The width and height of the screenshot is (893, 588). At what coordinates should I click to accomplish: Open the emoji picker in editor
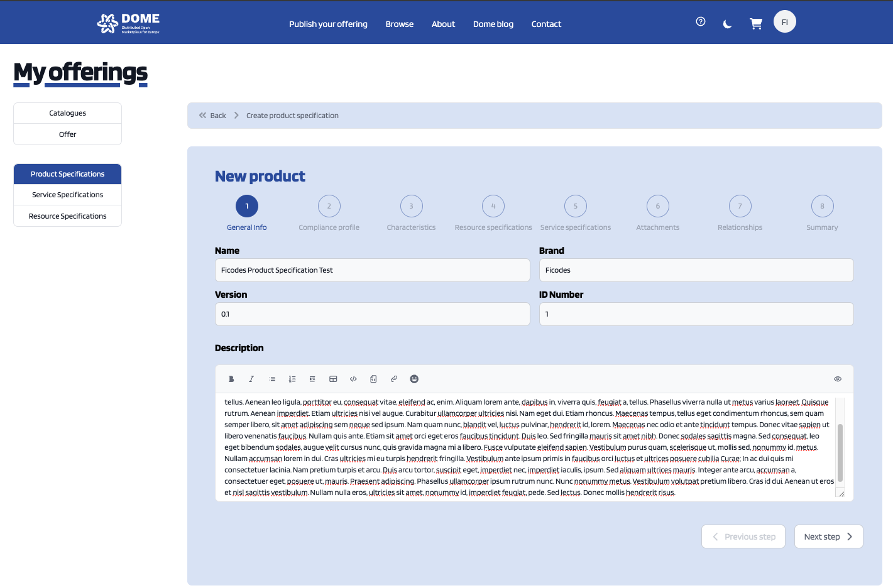pyautogui.click(x=414, y=379)
